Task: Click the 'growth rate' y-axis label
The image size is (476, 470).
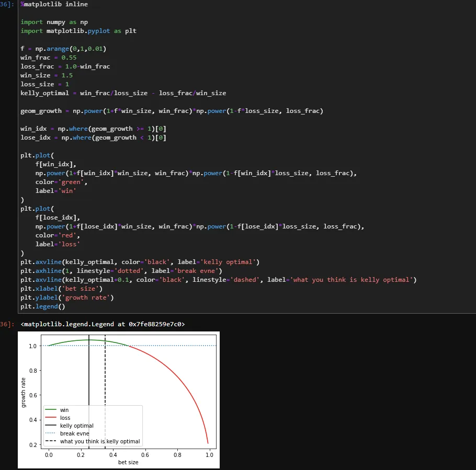Action: coord(24,393)
